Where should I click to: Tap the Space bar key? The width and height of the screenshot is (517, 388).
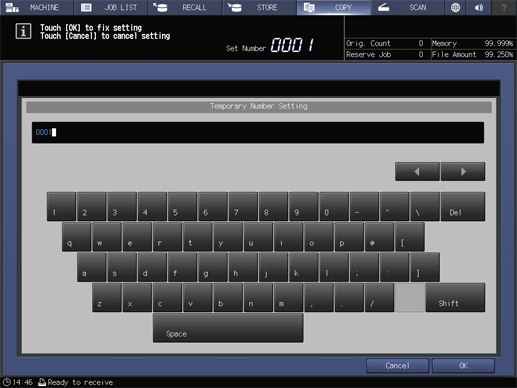click(x=228, y=328)
